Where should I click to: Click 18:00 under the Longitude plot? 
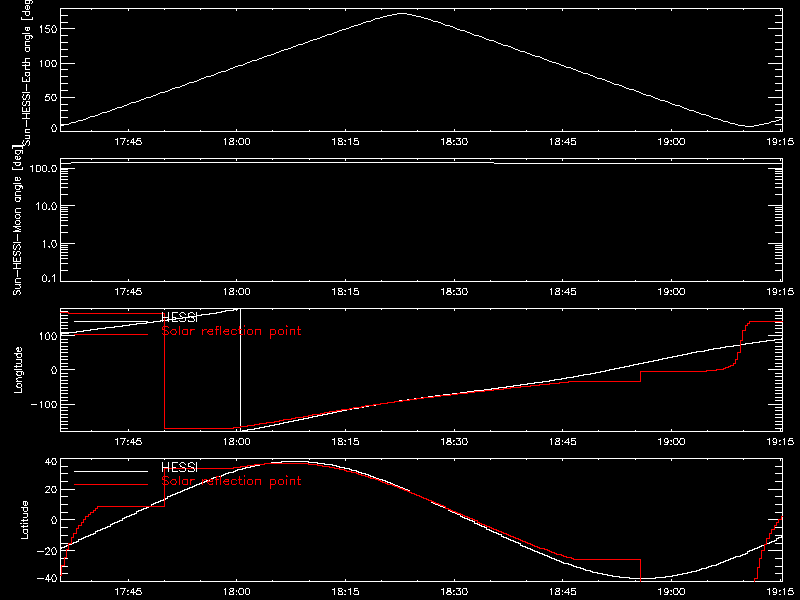pyautogui.click(x=237, y=441)
